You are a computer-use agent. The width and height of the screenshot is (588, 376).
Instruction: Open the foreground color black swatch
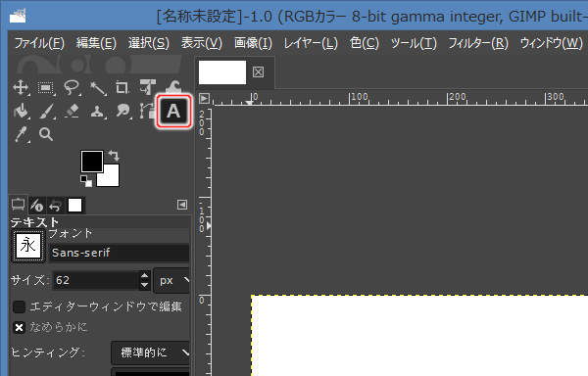coord(91,162)
